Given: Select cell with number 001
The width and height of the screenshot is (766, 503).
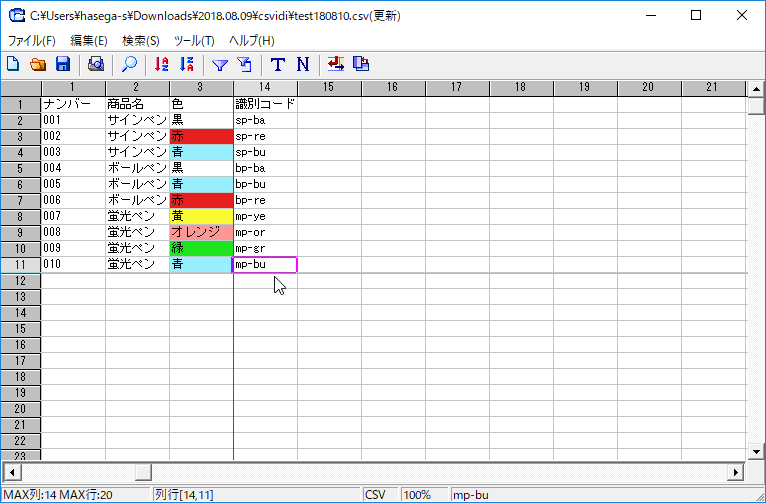Looking at the screenshot, I should click(x=73, y=120).
